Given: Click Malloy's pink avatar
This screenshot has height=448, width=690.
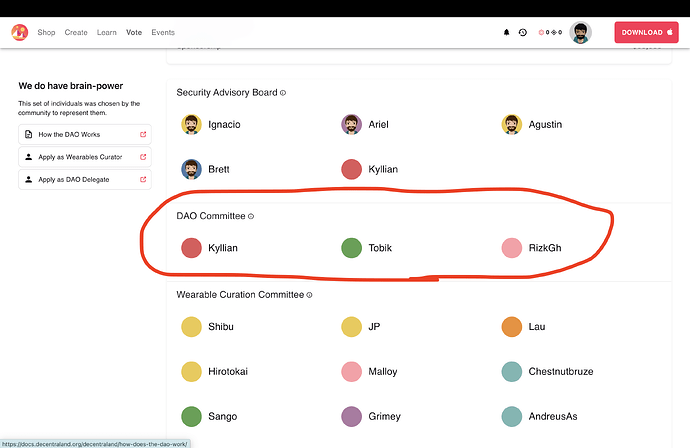Looking at the screenshot, I should [352, 371].
